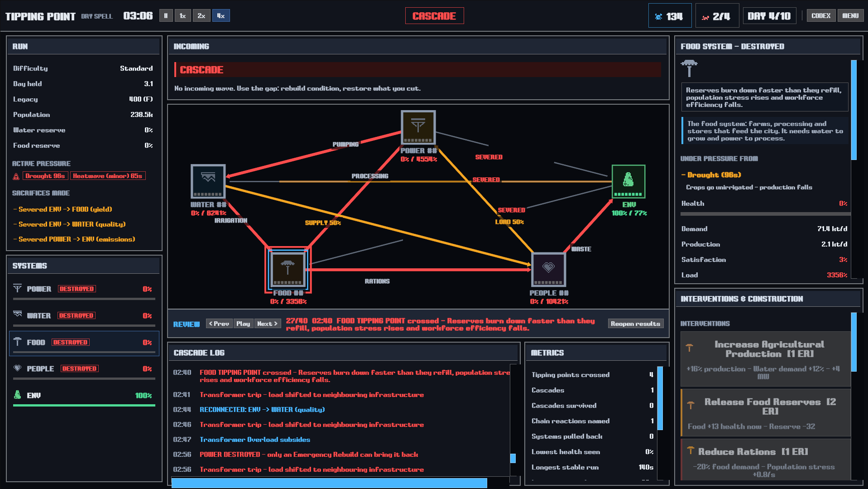868x489 pixels.
Task: Open the MENU
Action: [850, 16]
